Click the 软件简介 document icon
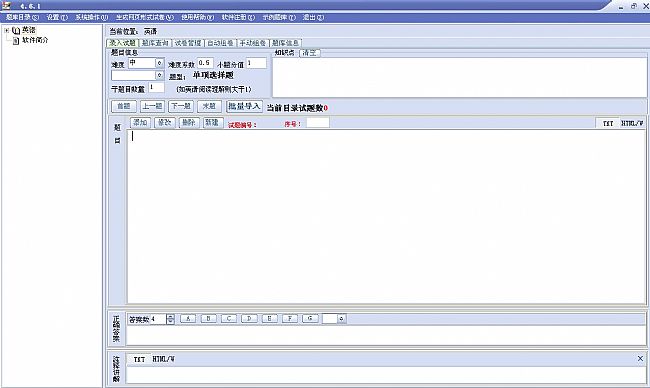 16,41
